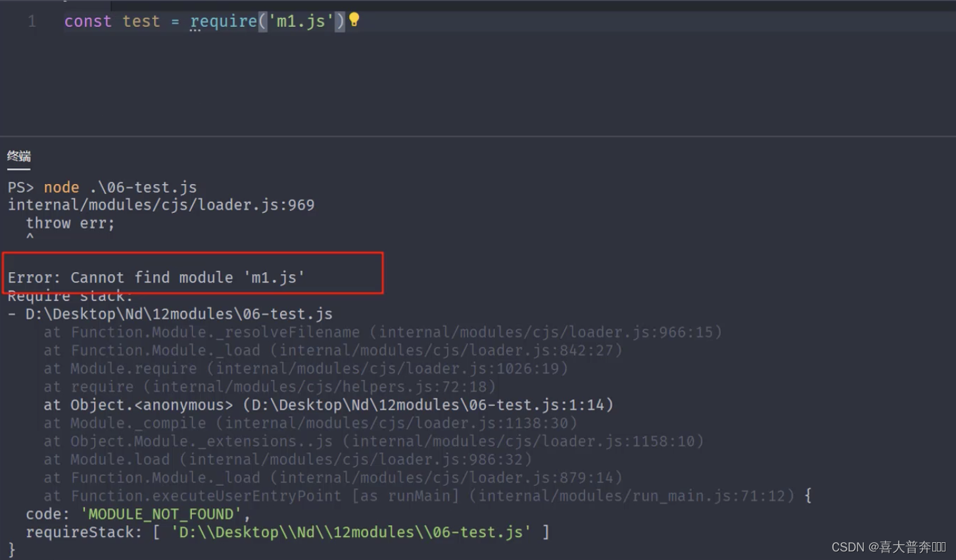
Task: Click 'at Object.<anonymous>' stack line link
Action: (328, 405)
